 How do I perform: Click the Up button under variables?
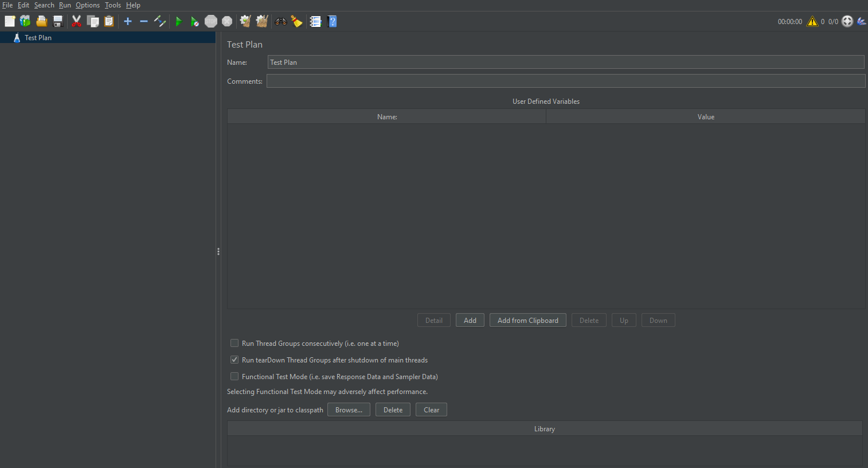coord(624,320)
